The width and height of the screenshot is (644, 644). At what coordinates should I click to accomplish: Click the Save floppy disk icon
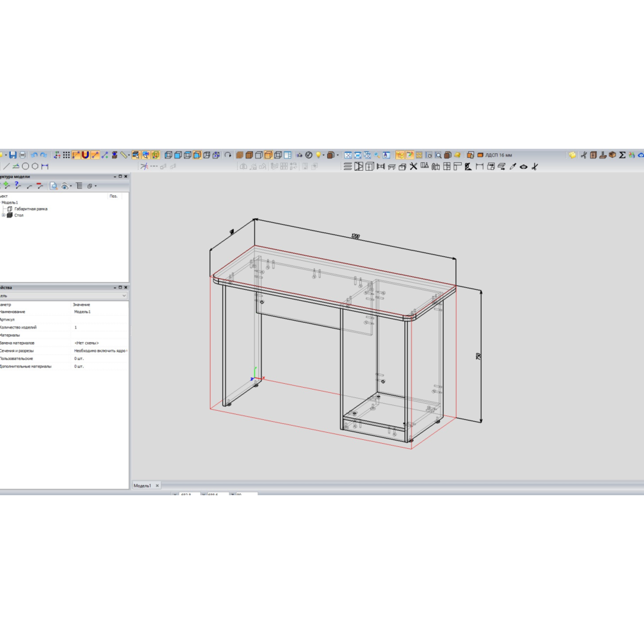pos(13,155)
